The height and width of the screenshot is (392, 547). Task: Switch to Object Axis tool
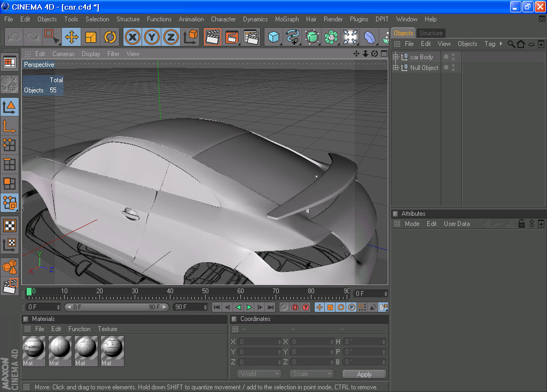point(10,126)
